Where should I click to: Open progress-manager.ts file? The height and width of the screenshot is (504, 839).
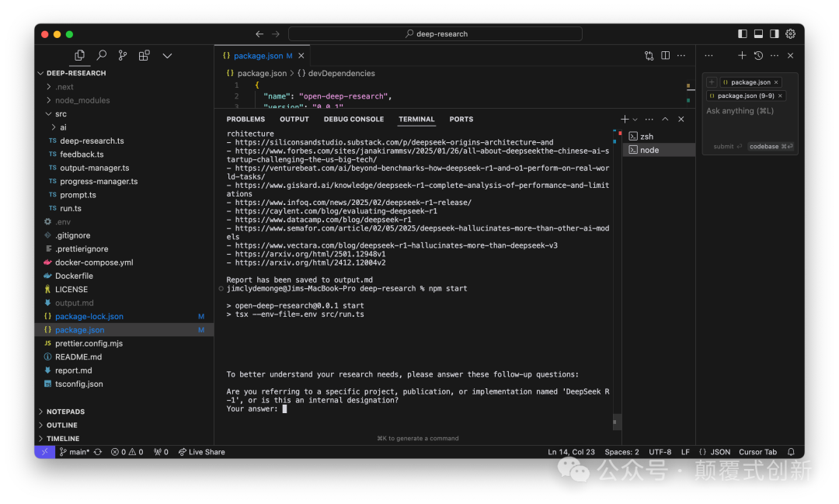point(99,182)
